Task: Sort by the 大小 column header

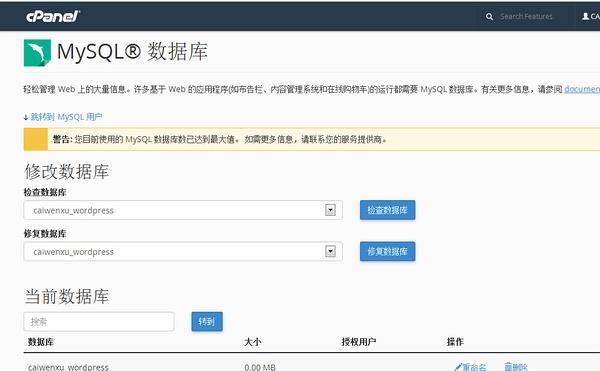Action: (253, 342)
